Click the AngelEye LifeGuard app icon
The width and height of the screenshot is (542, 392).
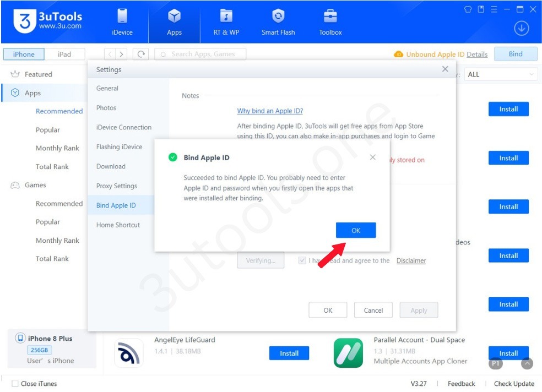tap(128, 353)
